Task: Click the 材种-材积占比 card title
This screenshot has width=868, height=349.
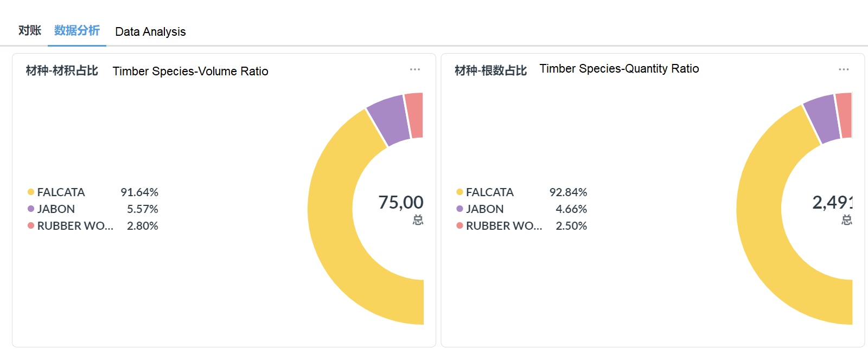Action: 62,71
